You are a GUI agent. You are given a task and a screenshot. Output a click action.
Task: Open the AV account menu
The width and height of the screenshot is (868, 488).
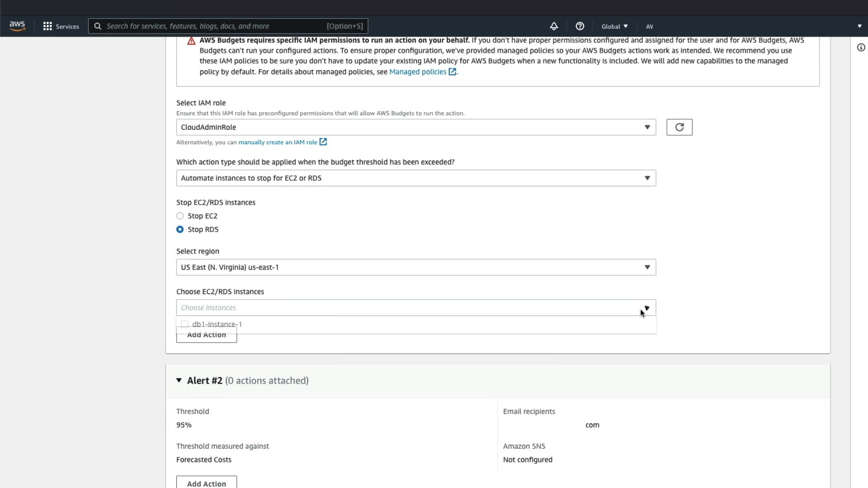coord(649,26)
